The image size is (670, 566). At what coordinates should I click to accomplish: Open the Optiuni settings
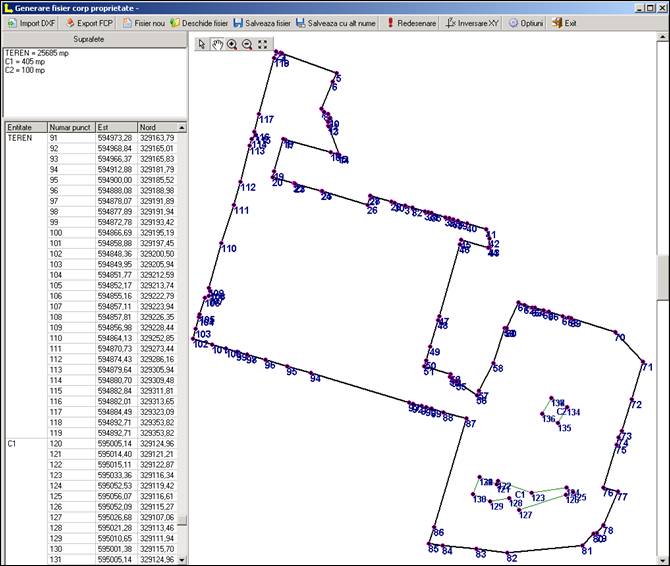pos(526,23)
